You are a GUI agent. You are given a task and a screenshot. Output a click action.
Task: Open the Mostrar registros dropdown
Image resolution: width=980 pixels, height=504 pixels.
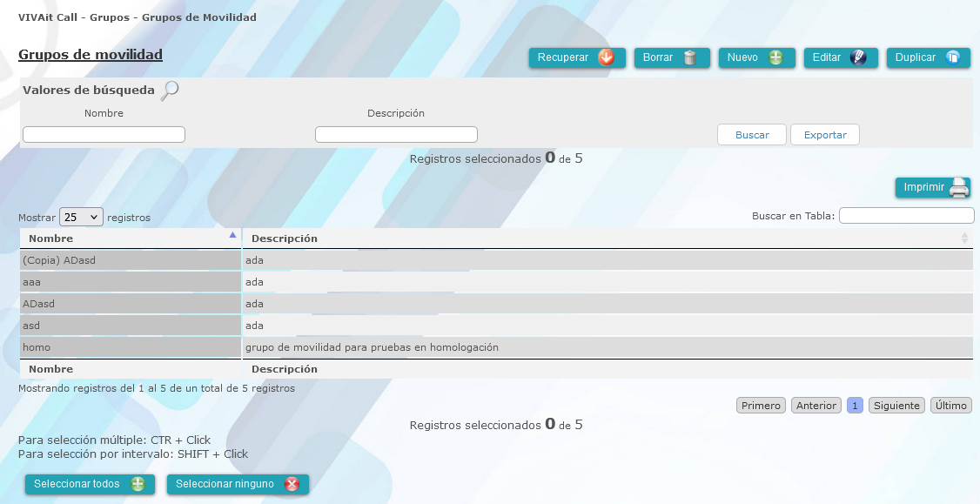point(81,217)
